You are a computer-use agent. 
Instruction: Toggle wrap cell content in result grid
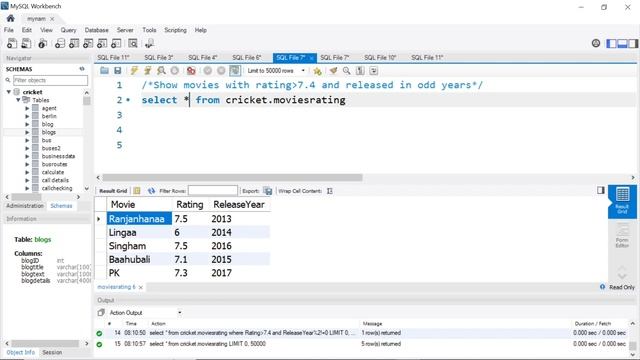tap(330, 191)
